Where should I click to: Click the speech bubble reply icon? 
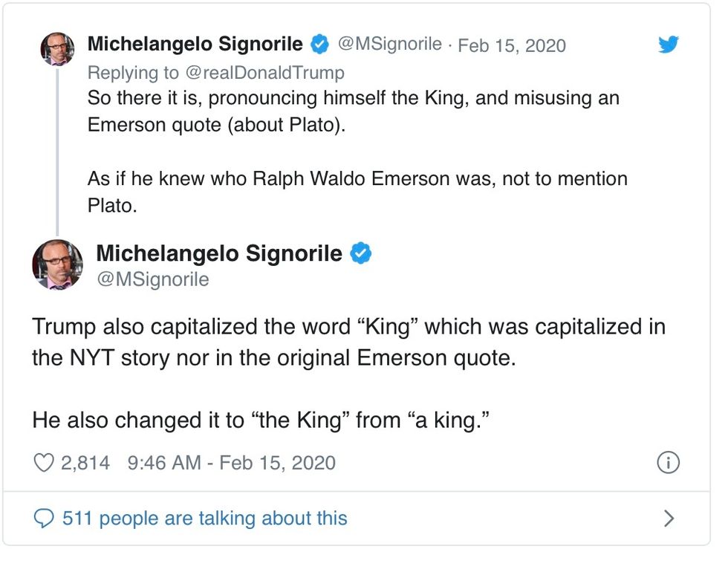[45, 518]
